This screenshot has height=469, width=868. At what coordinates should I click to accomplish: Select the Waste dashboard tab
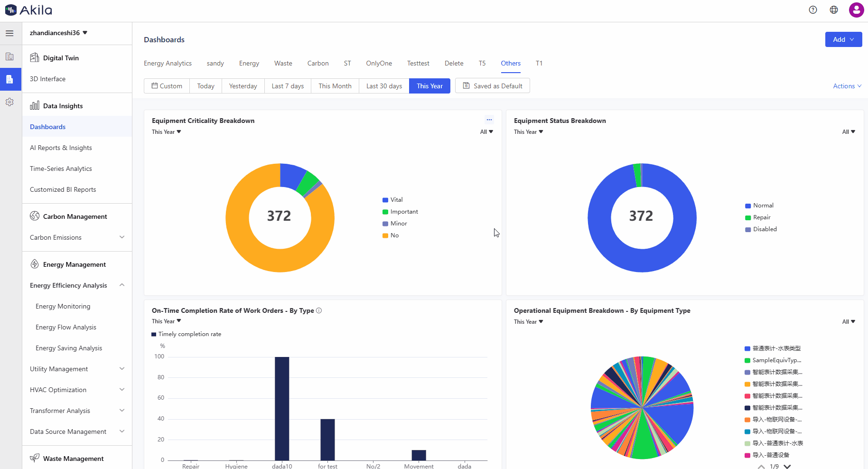point(283,63)
